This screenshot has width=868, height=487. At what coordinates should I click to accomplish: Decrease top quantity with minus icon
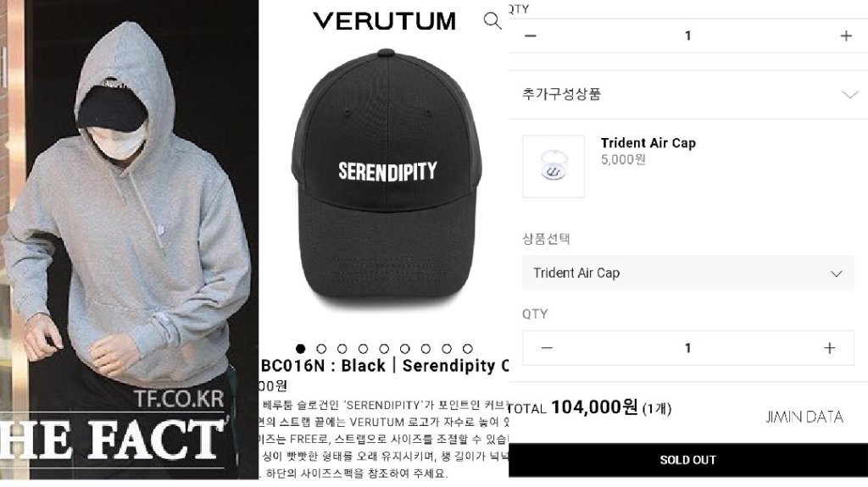click(531, 36)
